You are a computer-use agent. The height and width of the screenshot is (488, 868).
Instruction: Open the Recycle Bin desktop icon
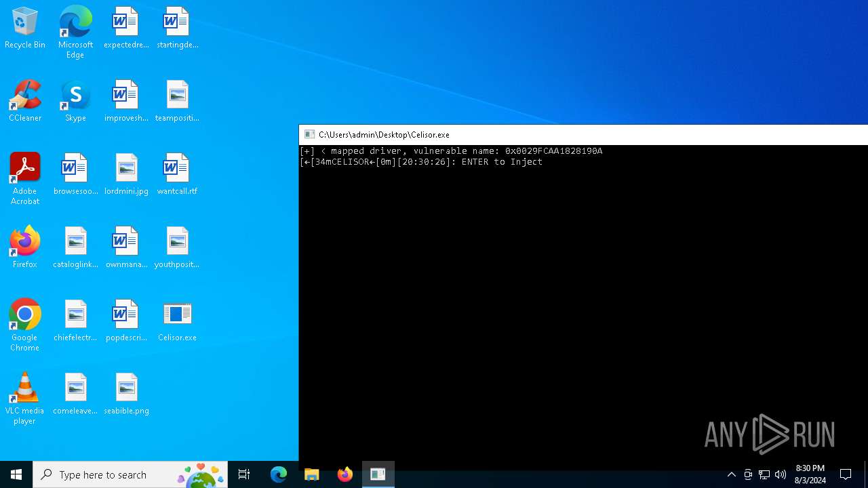click(25, 28)
